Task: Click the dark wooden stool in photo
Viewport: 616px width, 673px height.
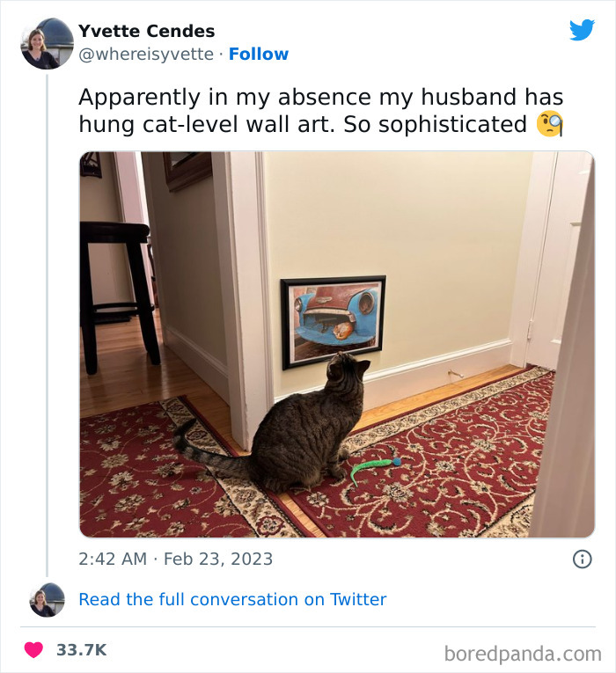Action: pyautogui.click(x=119, y=282)
